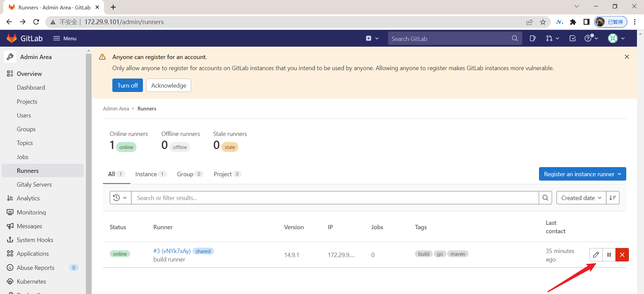Switch to the Project runners tab
Viewport: 644px width, 294px height.
click(227, 174)
